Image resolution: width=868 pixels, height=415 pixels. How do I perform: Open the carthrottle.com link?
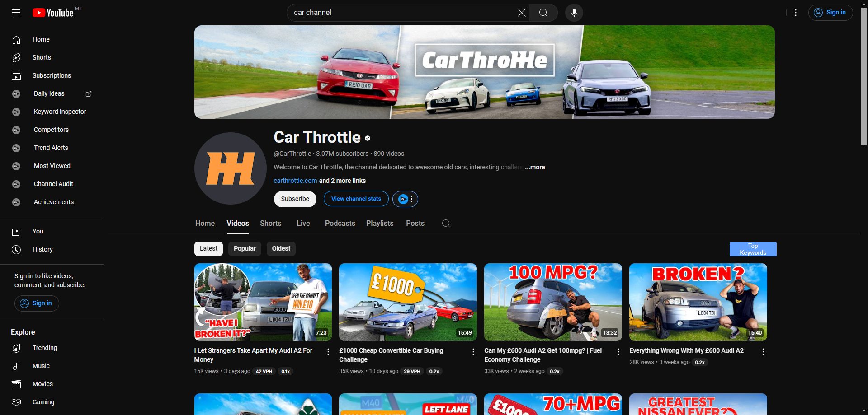coord(295,181)
